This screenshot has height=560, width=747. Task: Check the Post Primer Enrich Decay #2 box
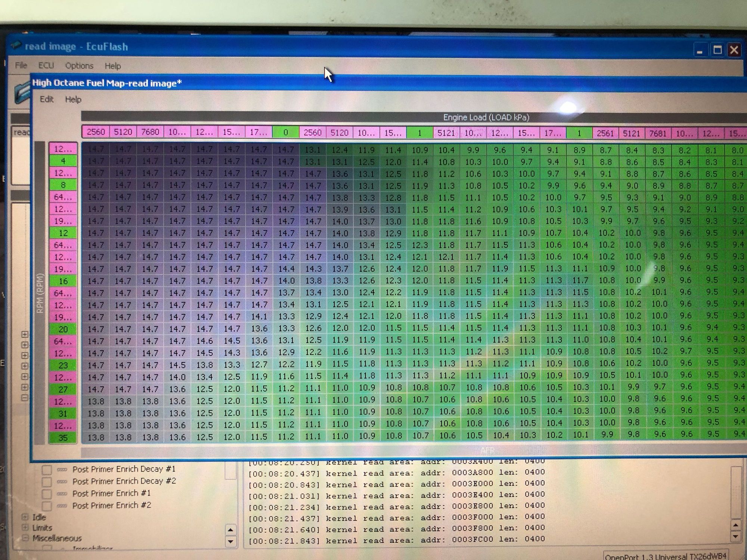coord(47,482)
